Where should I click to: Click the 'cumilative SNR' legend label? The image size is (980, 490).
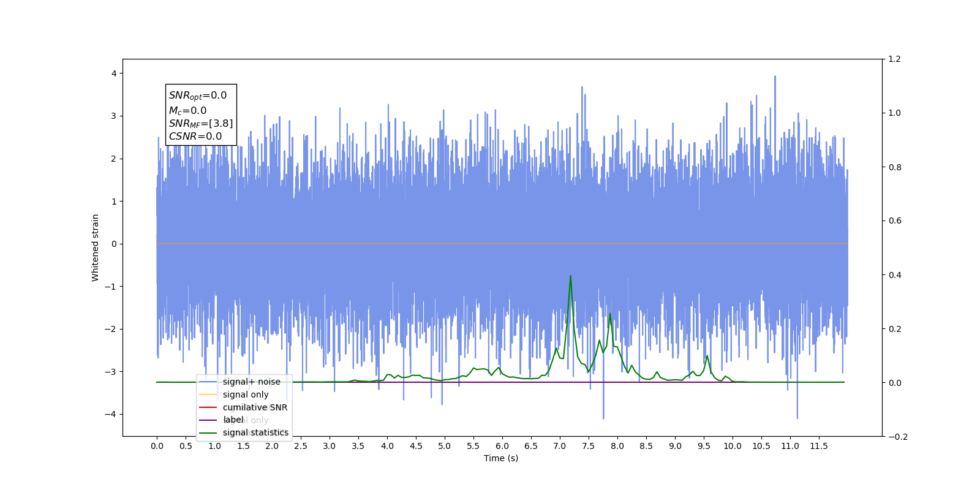[x=255, y=407]
